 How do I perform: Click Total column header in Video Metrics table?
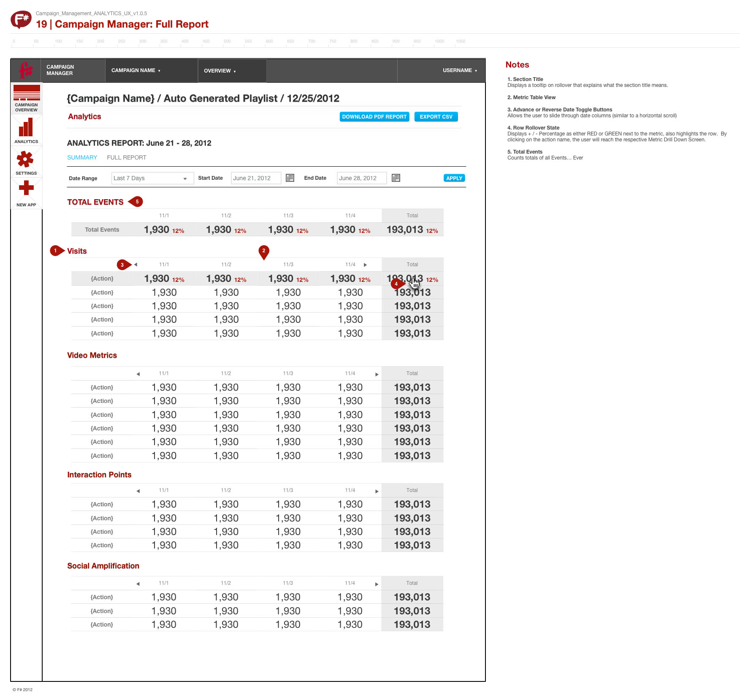coord(412,373)
